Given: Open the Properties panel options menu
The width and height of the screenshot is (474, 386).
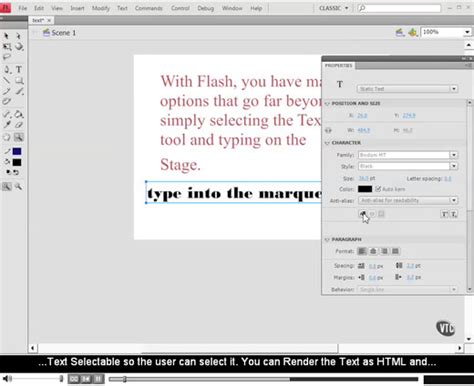Looking at the screenshot, I should tap(468, 66).
